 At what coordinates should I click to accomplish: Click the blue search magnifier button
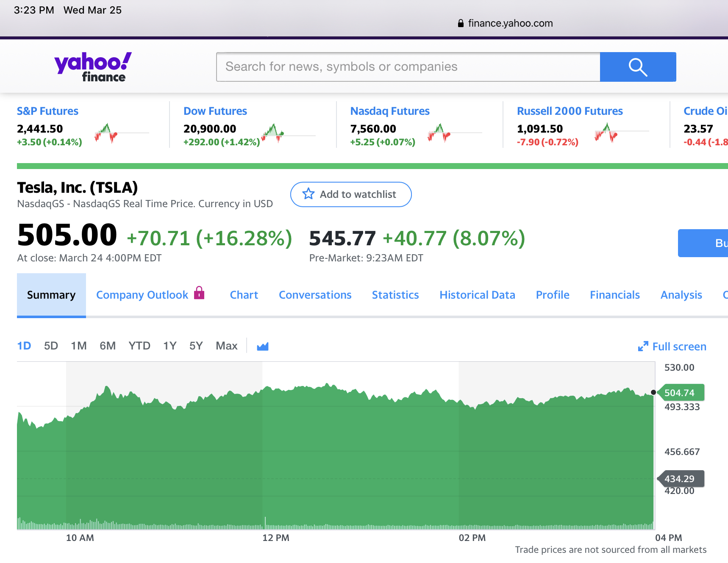click(638, 67)
